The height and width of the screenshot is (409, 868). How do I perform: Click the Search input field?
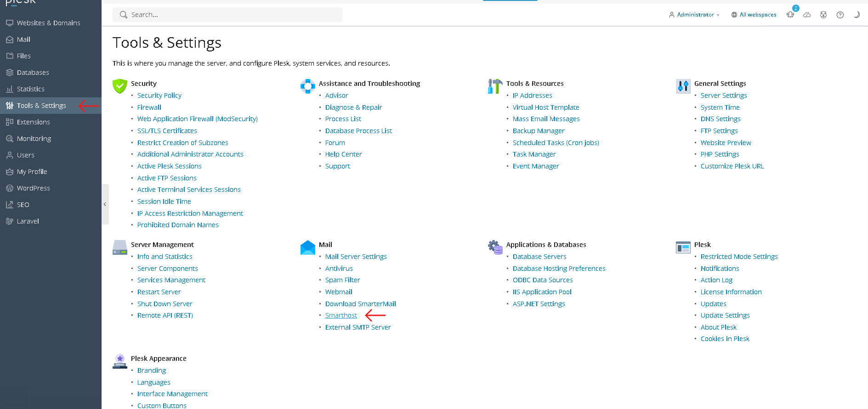click(227, 15)
